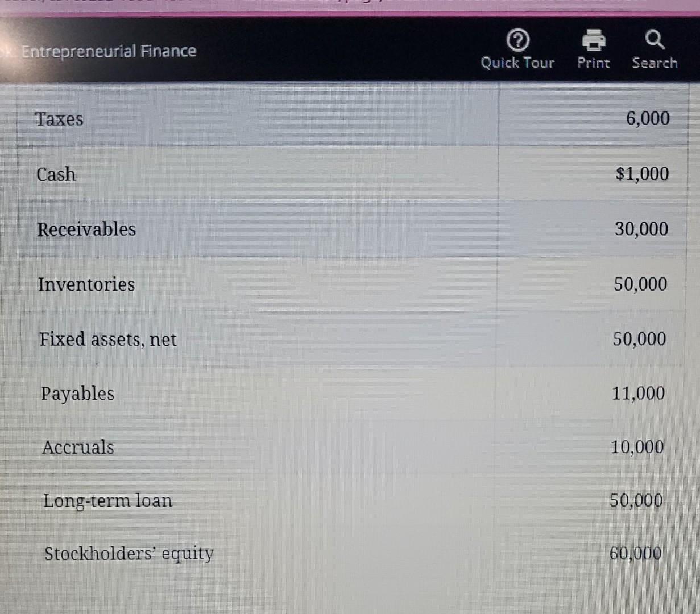Activate the magnifying glass search icon
The width and height of the screenshot is (700, 614).
tap(654, 39)
